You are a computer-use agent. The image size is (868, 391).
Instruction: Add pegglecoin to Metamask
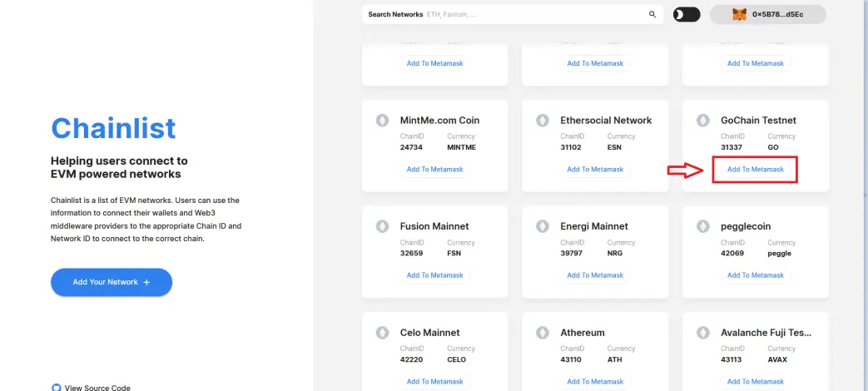[756, 275]
